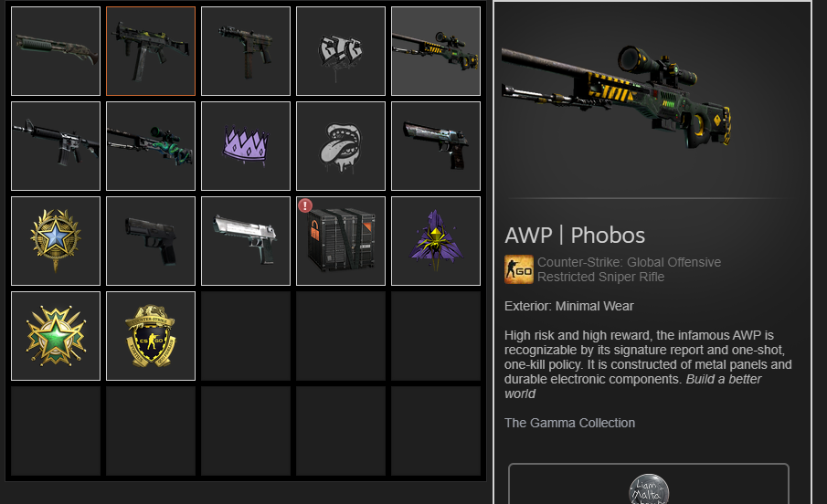Viewport: 827px width, 504px height.
Task: Open the tongue mouth graffiti item
Action: 340,146
